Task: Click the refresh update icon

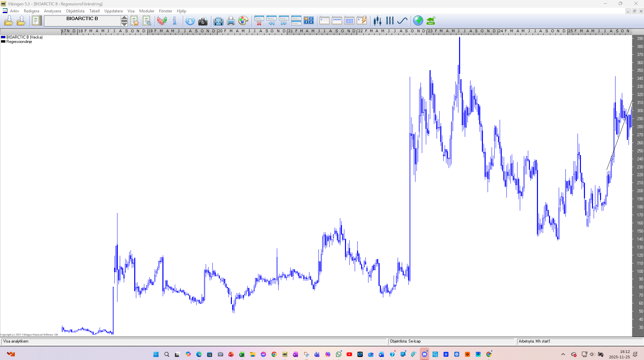Action: [190, 21]
